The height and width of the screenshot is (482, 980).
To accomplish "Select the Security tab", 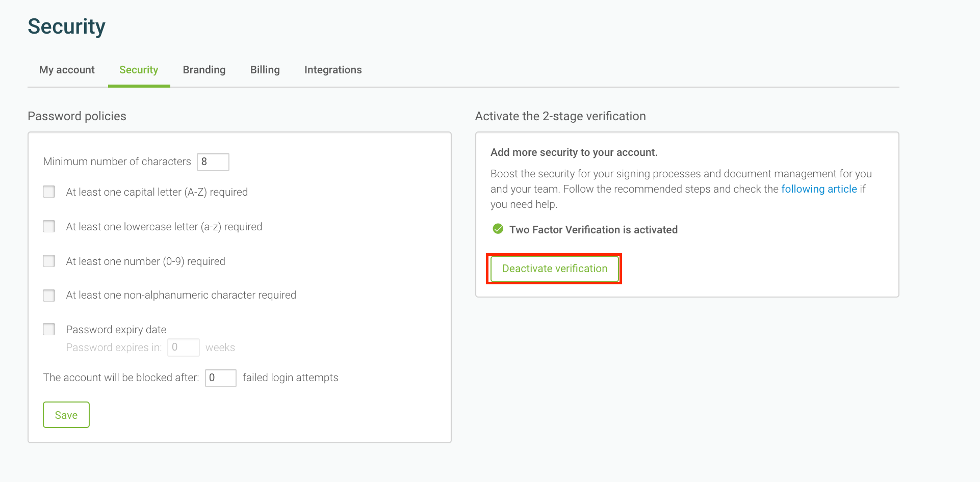I will pos(139,70).
